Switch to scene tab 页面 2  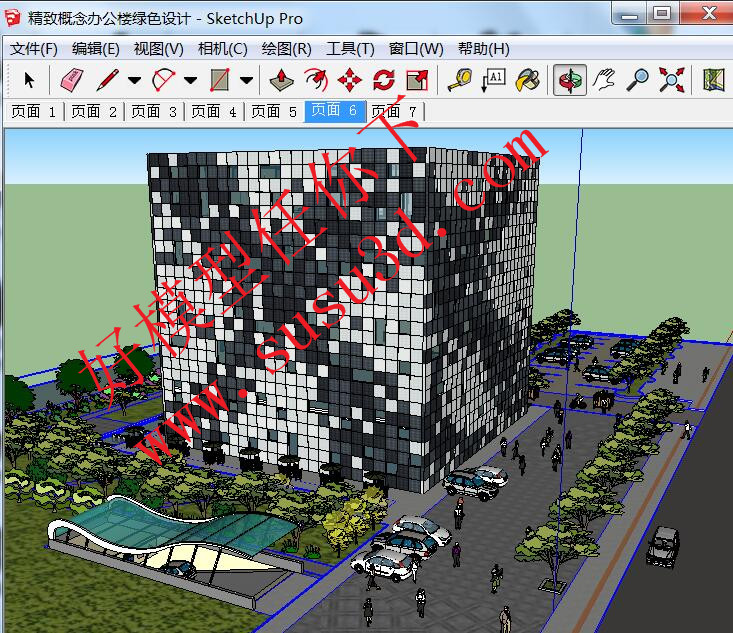tap(93, 111)
